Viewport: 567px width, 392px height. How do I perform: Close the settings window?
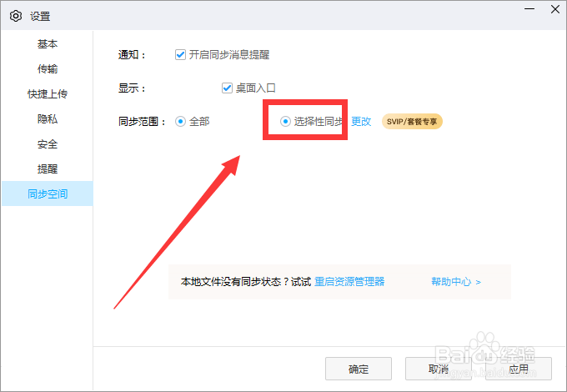click(x=555, y=9)
